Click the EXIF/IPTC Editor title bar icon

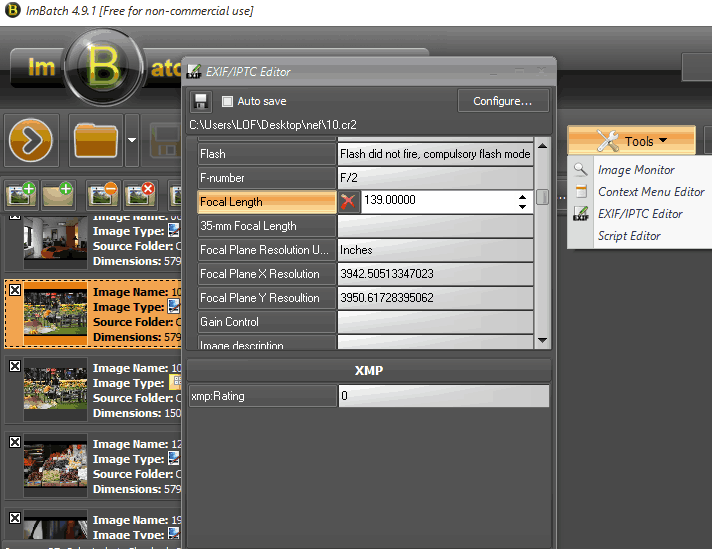click(194, 72)
